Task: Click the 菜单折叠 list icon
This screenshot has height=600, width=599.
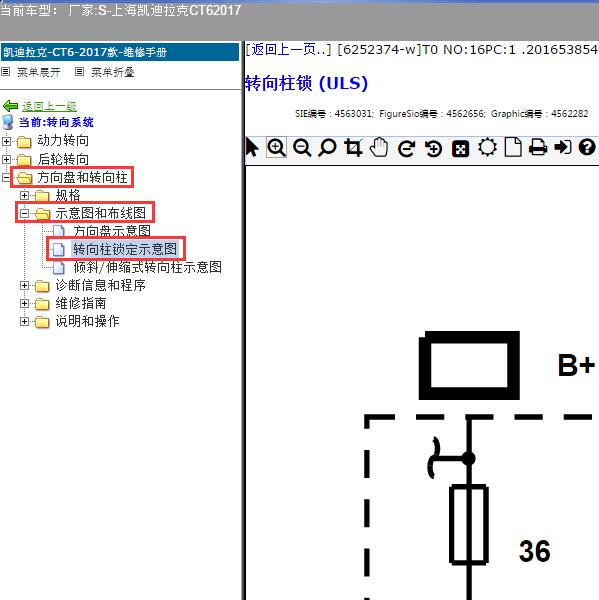Action: 79,72
